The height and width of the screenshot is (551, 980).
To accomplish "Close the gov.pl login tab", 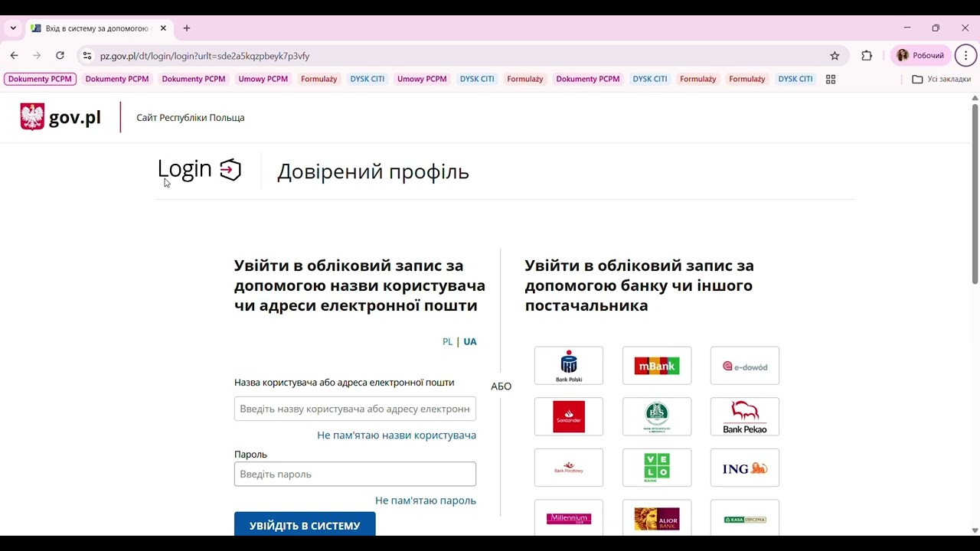I will (x=163, y=28).
